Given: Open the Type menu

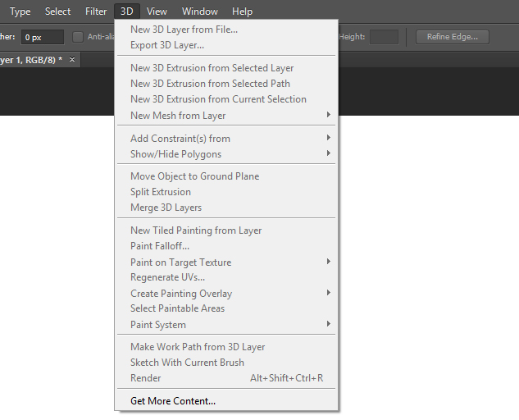Looking at the screenshot, I should coord(20,11).
